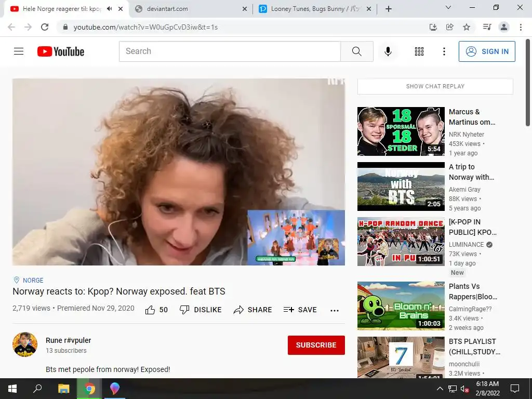Open the Rune r#vpuler channel name
The height and width of the screenshot is (399, 532).
click(x=68, y=340)
